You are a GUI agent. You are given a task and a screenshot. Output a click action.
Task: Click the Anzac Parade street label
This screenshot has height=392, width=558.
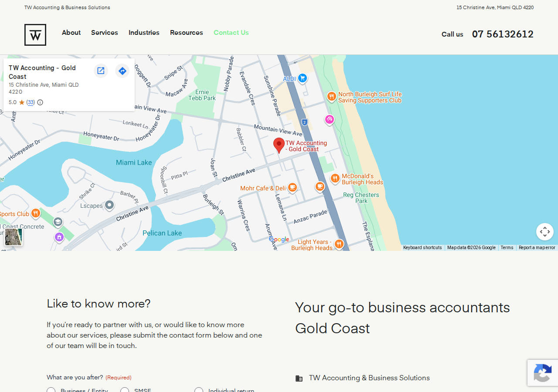point(310,216)
